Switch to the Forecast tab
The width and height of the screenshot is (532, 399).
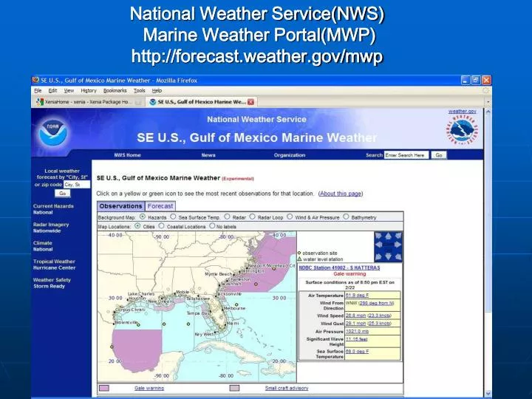pyautogui.click(x=160, y=206)
